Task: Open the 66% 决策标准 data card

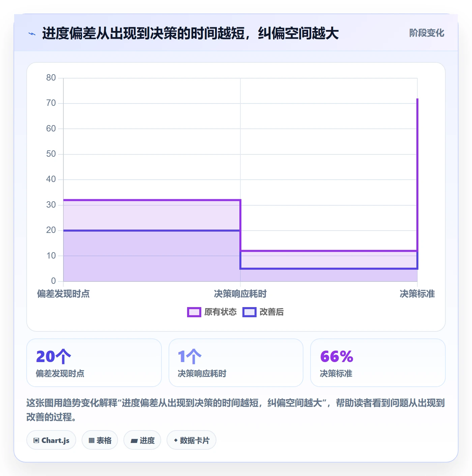Action: tap(378, 363)
